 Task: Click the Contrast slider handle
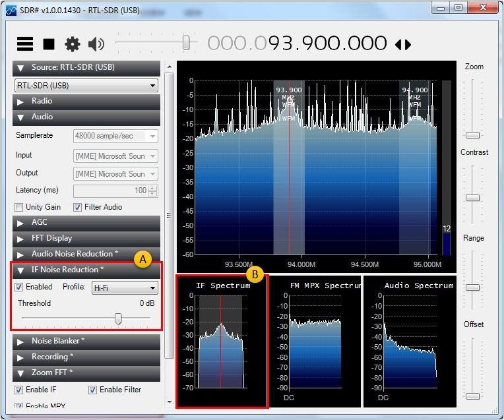point(472,198)
